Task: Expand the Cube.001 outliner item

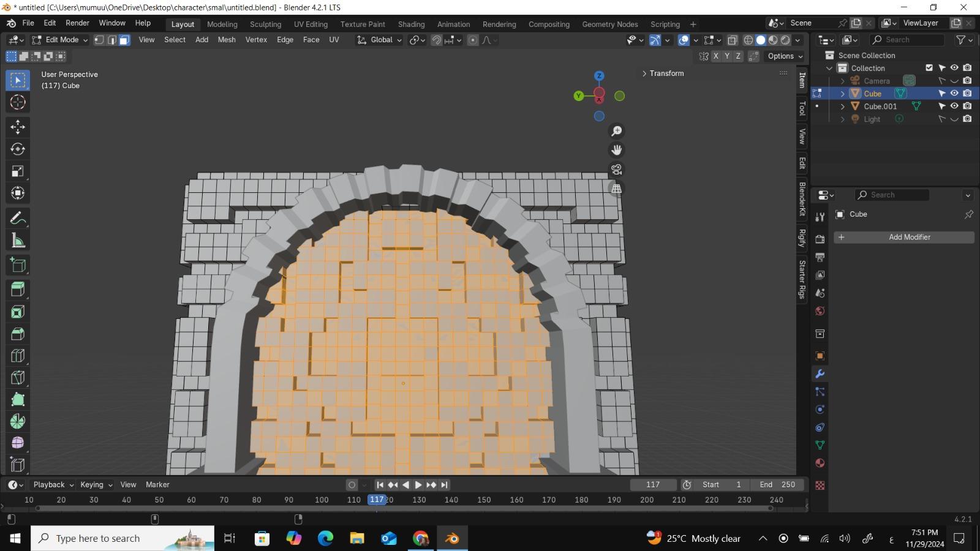Action: 842,106
